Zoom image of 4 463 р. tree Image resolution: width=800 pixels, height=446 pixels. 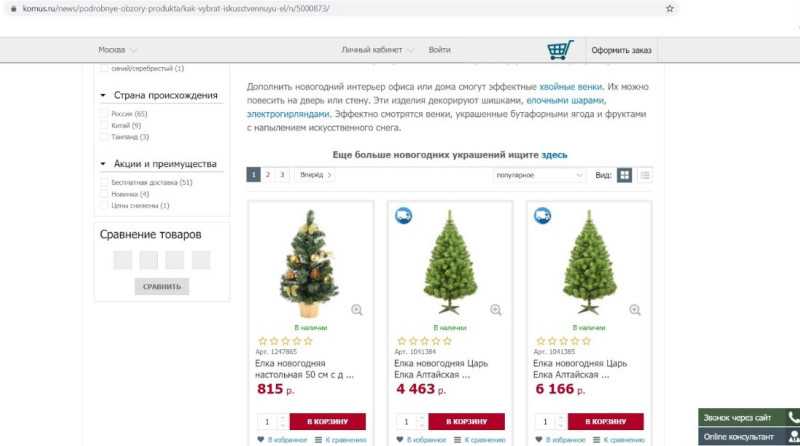(496, 310)
